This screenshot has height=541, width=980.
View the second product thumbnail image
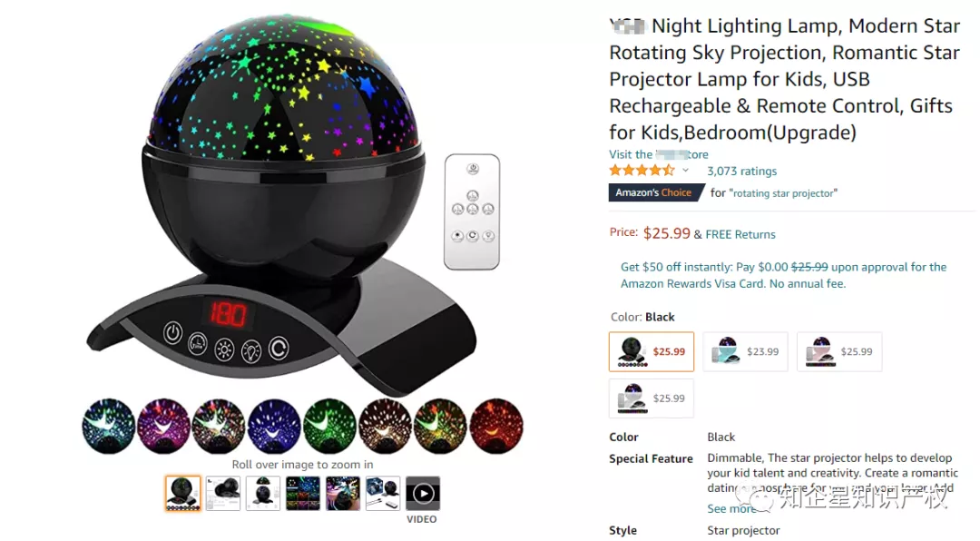[x=223, y=494]
